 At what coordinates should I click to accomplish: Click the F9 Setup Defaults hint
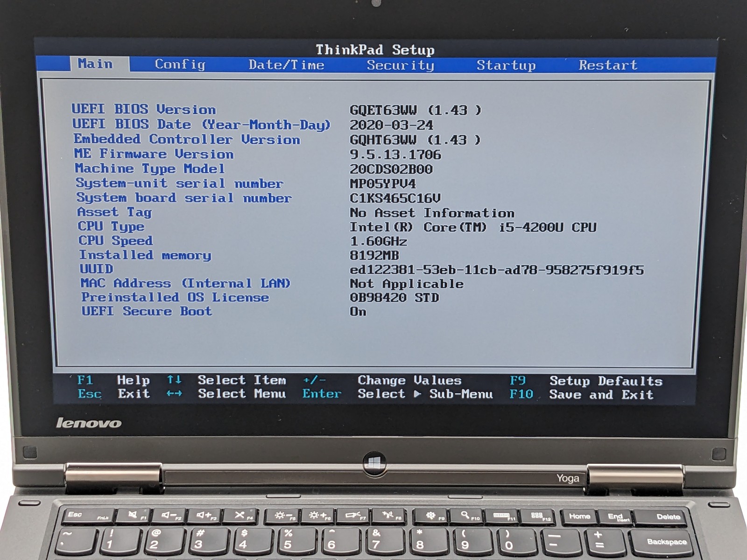coord(586,381)
